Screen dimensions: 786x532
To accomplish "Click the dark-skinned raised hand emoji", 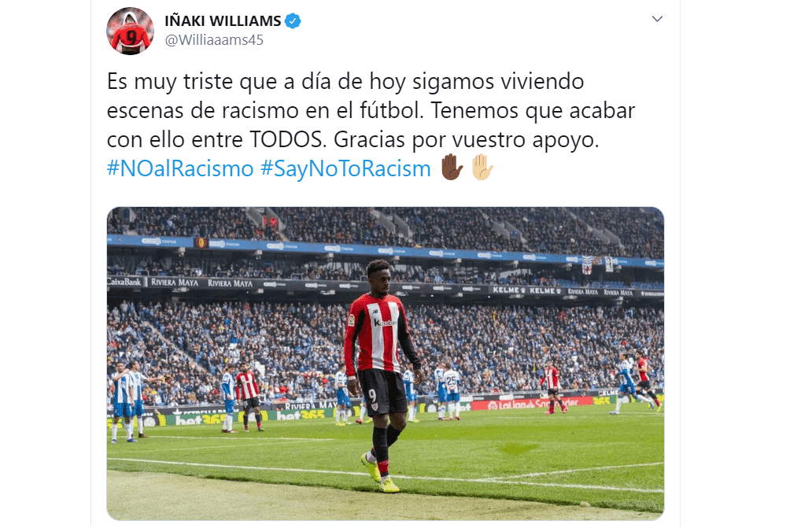I will pos(452,168).
